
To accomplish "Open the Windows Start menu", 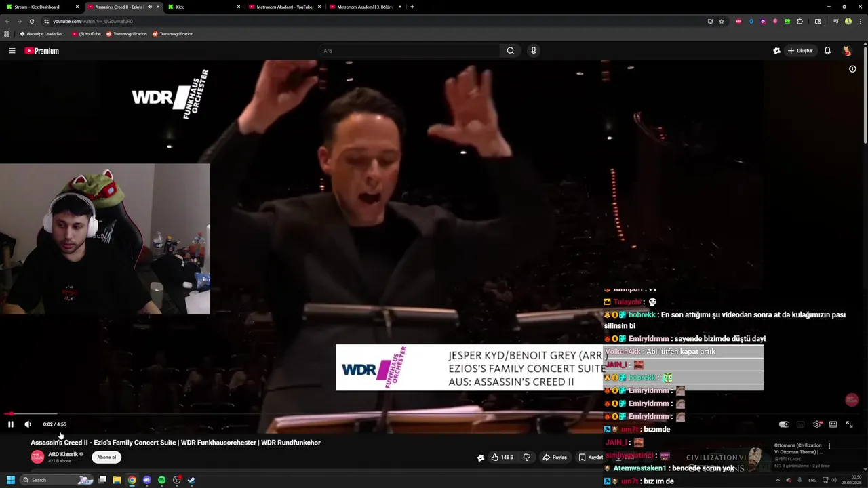I will pos(11,480).
